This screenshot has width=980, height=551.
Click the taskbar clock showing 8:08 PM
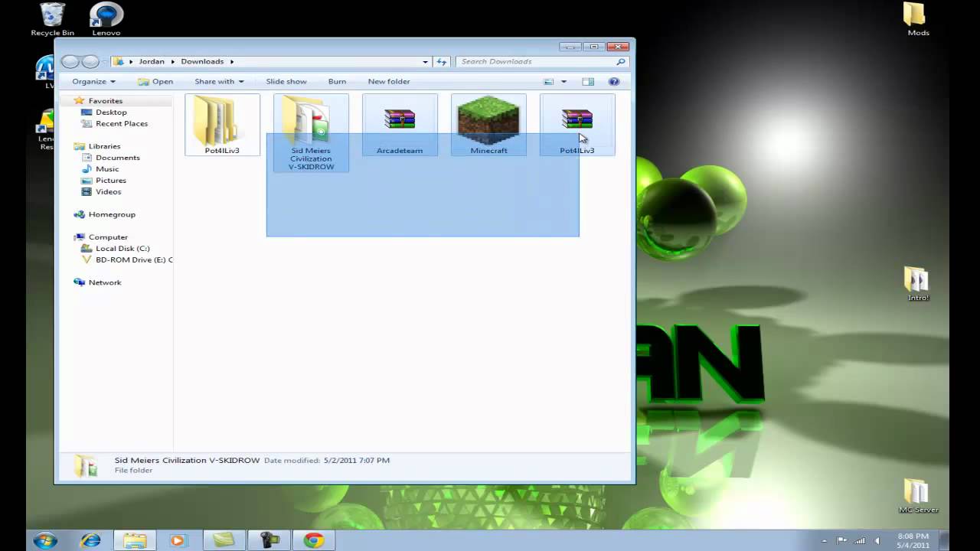pyautogui.click(x=913, y=540)
